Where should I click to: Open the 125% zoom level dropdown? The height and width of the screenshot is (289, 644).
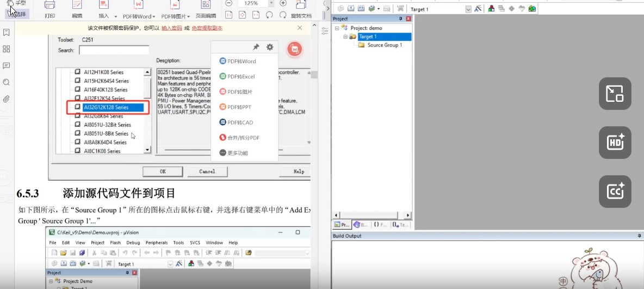point(271,3)
